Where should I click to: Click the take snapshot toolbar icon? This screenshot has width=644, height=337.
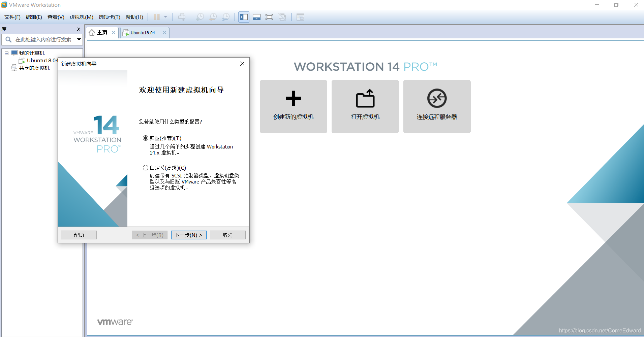point(200,17)
